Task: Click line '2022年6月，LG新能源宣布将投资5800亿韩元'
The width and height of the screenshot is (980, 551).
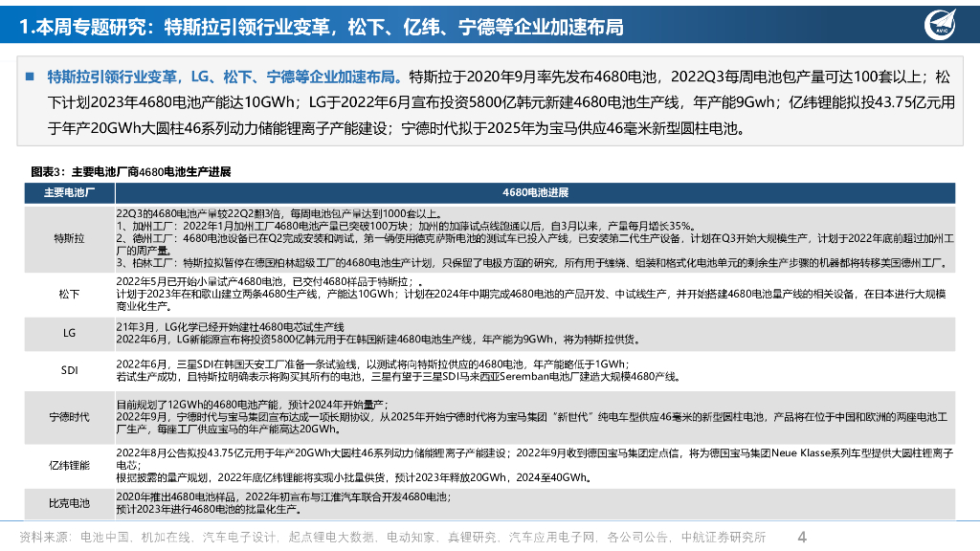Action: point(378,340)
